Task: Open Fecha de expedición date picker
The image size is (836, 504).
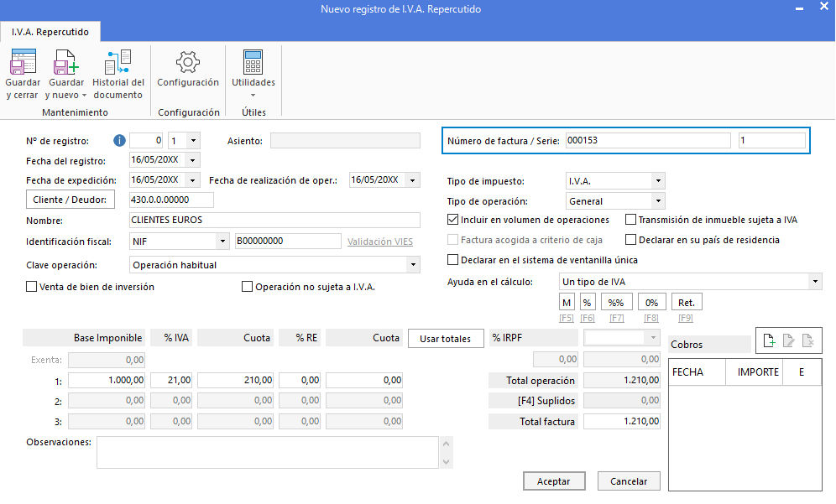Action: [x=193, y=180]
